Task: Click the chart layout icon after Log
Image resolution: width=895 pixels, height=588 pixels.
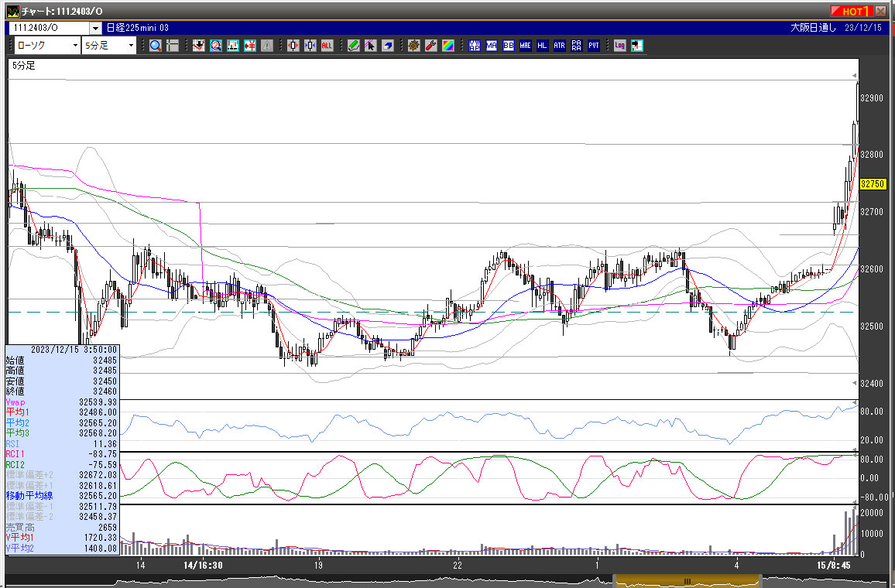Action: [637, 46]
